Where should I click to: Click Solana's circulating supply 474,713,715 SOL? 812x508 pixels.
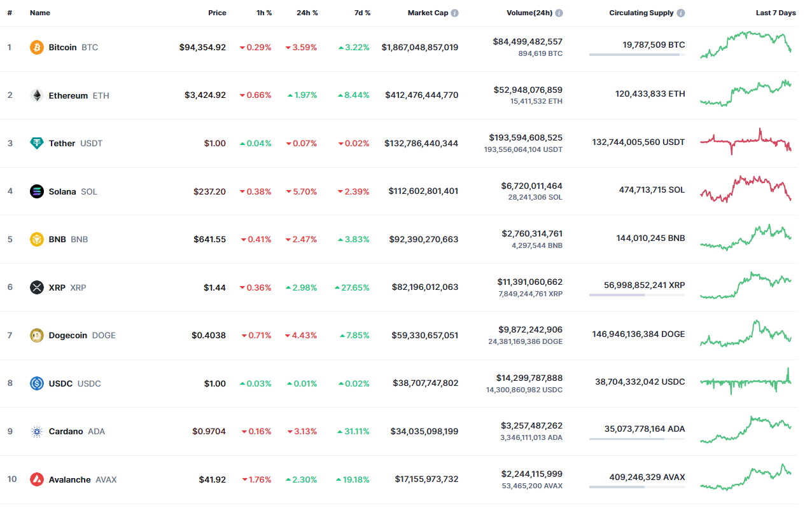click(652, 189)
